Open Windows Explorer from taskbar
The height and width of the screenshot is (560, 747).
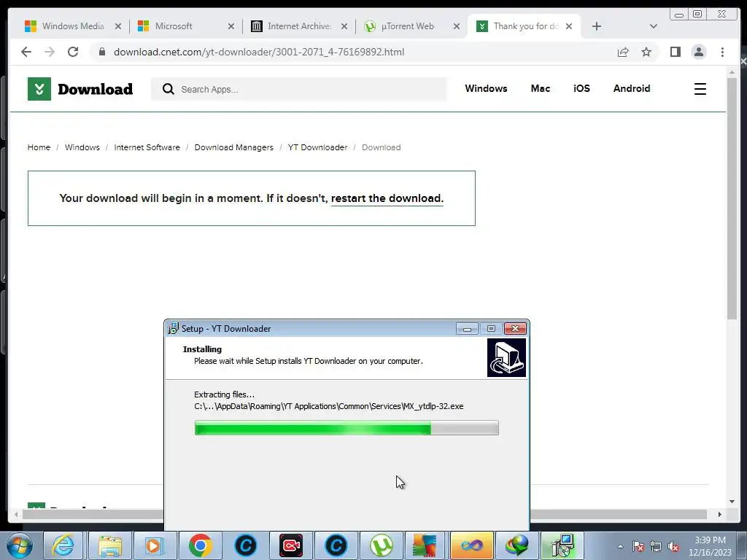tap(110, 545)
